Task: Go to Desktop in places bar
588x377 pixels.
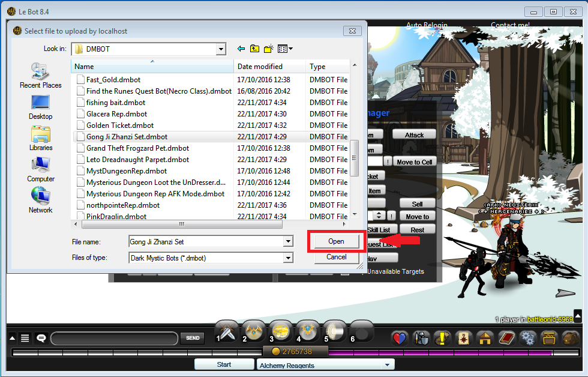Action: coord(41,107)
